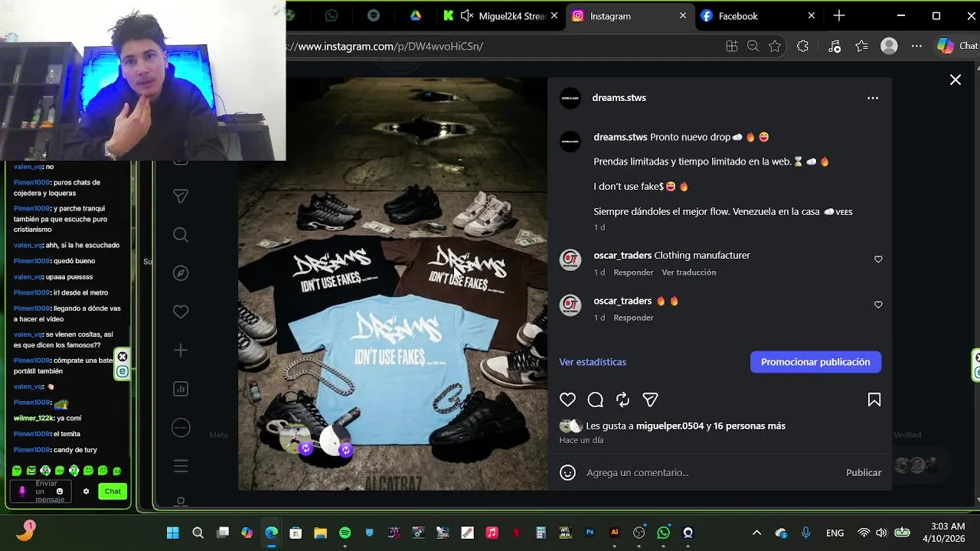This screenshot has height=551, width=980.
Task: Open Spotify from the taskbar
Action: point(345,533)
